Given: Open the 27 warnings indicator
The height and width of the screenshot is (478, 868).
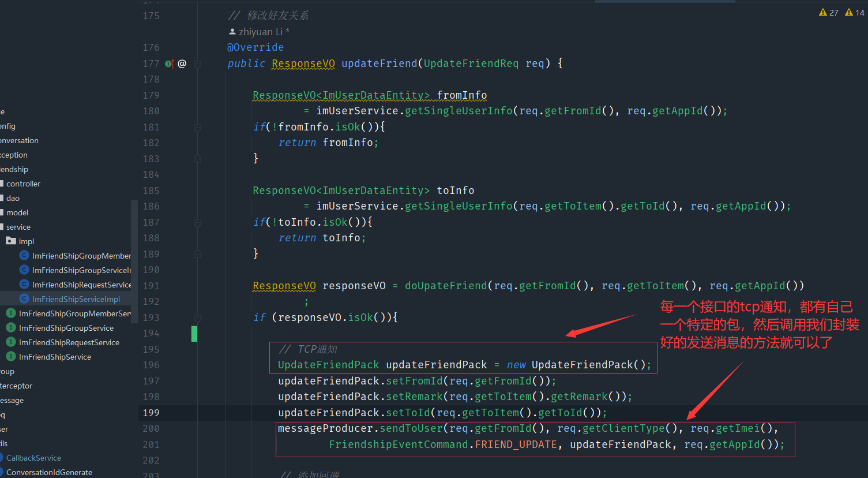Looking at the screenshot, I should tap(828, 12).
